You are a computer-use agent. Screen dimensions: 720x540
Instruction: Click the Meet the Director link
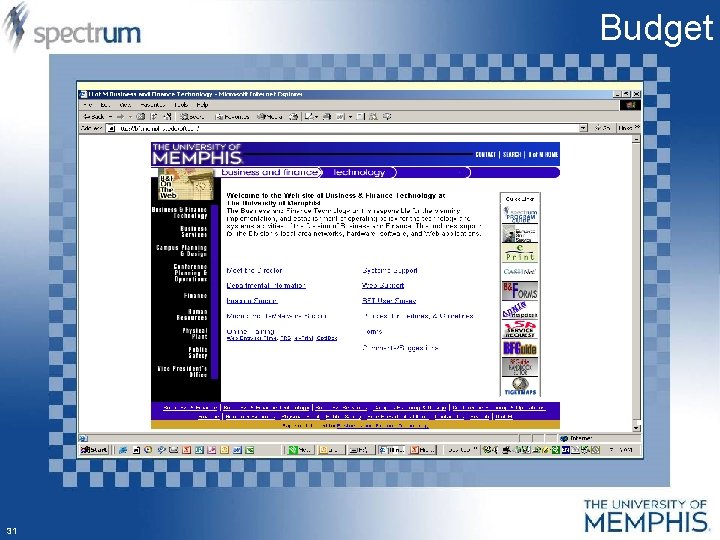(254, 270)
